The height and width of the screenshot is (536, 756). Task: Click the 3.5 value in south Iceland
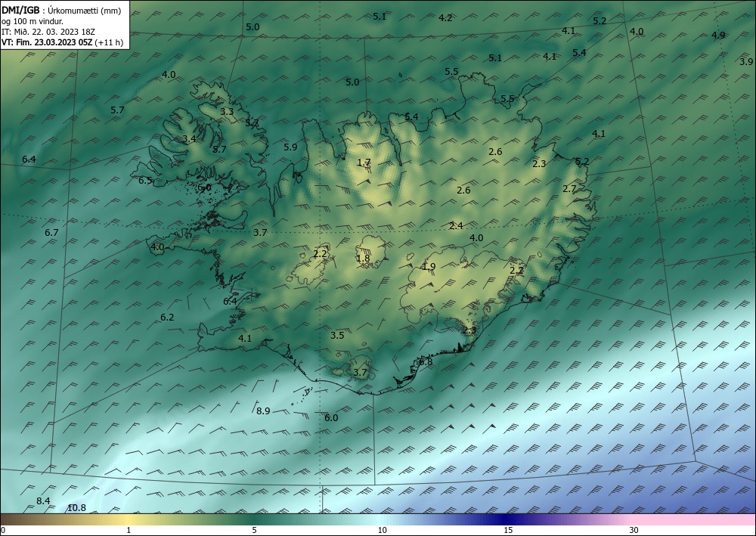tap(337, 335)
